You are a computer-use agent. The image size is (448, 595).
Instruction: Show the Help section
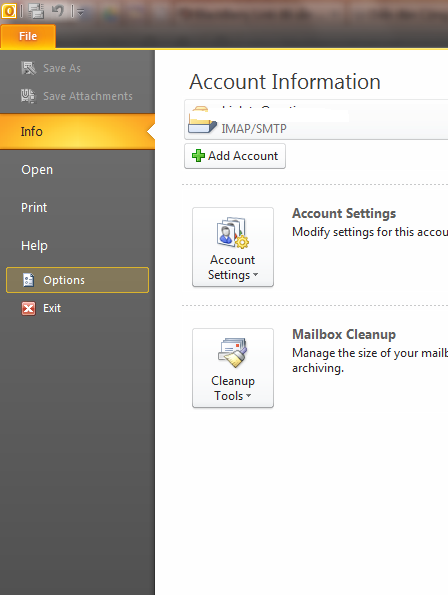pyautogui.click(x=34, y=246)
